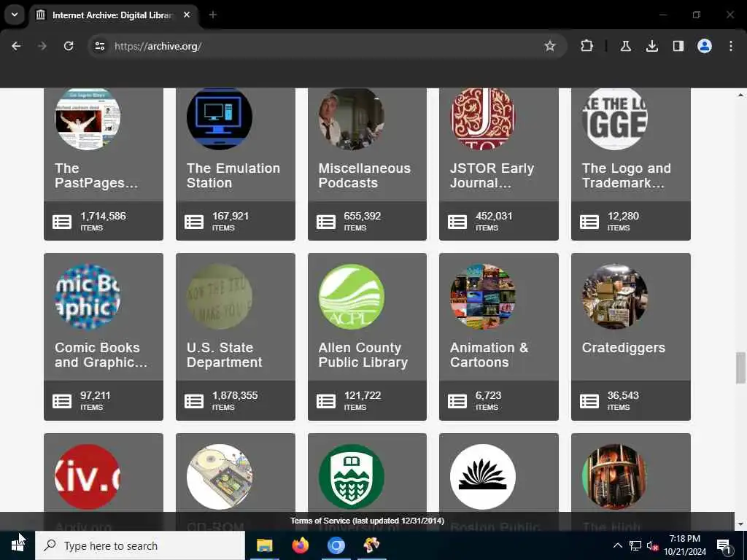The width and height of the screenshot is (747, 560).
Task: Open the tab search dropdown arrow
Action: [15, 15]
